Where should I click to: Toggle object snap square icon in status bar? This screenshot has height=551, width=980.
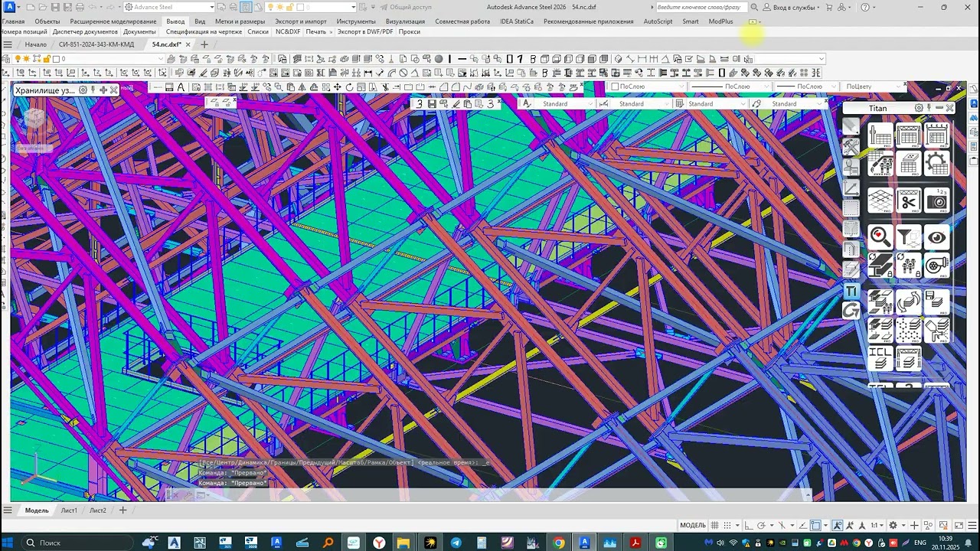(815, 525)
